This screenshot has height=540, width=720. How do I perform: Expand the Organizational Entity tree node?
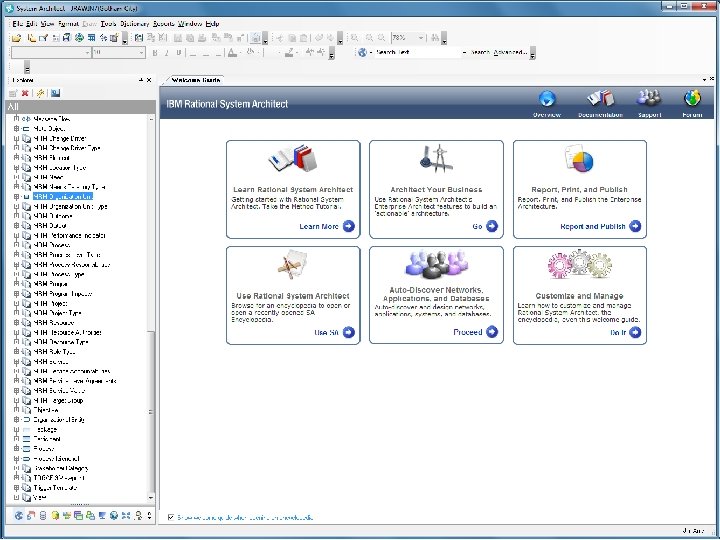tap(17, 420)
